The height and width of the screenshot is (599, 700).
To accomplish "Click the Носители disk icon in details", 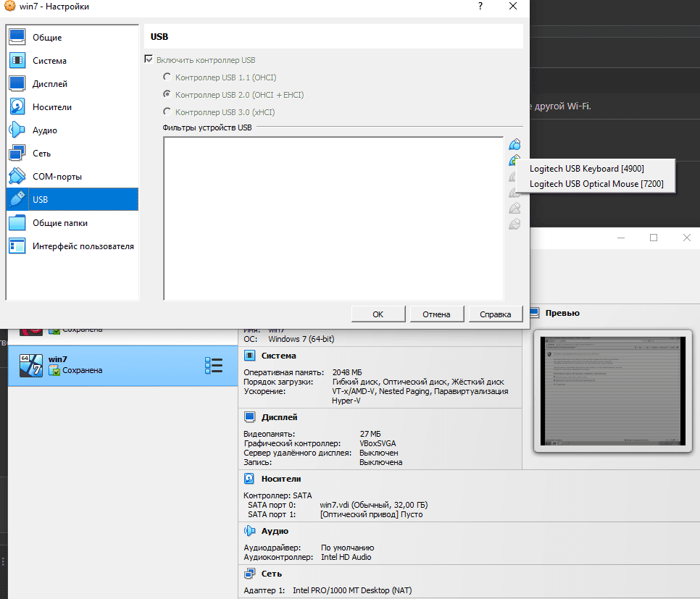I will [249, 479].
